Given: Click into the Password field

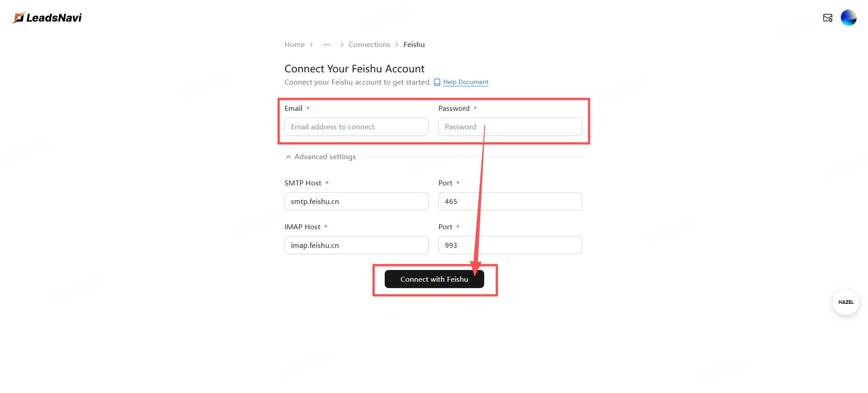Looking at the screenshot, I should (x=510, y=127).
